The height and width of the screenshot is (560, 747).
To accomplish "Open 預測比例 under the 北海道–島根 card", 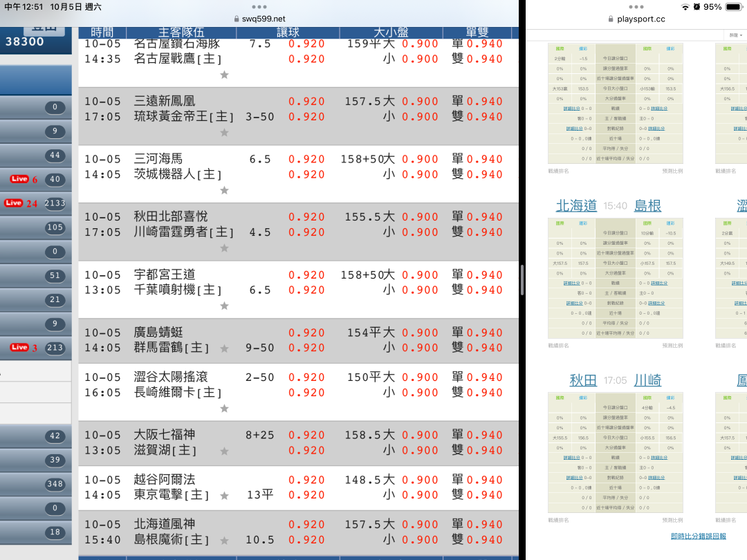I will 672,346.
